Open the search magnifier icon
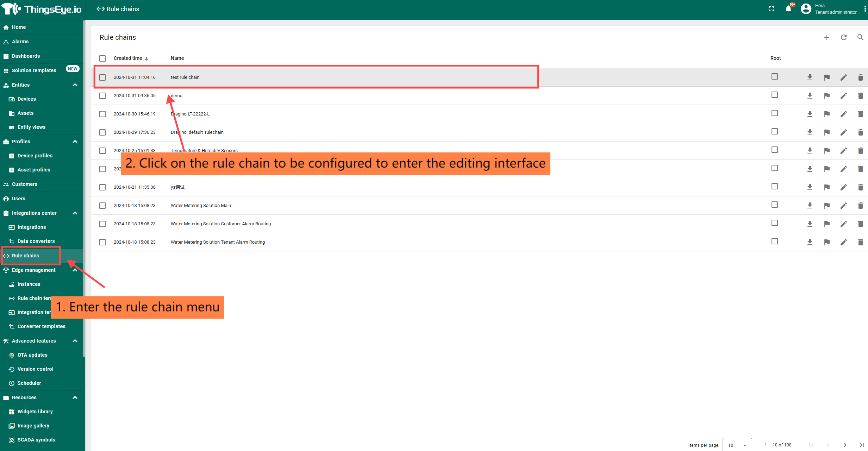This screenshot has width=868, height=451. point(860,37)
